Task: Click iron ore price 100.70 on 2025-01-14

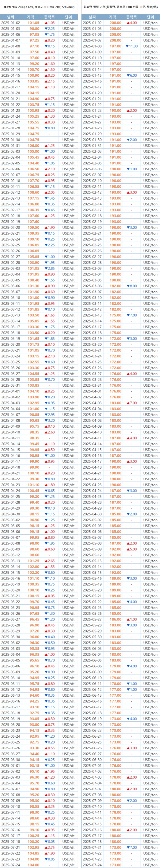Action: point(33,70)
